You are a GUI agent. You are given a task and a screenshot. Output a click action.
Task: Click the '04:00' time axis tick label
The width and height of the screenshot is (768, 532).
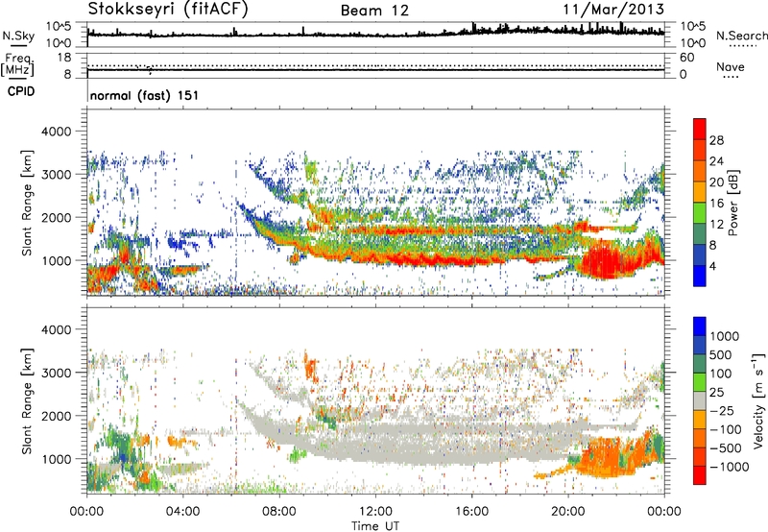coord(183,512)
